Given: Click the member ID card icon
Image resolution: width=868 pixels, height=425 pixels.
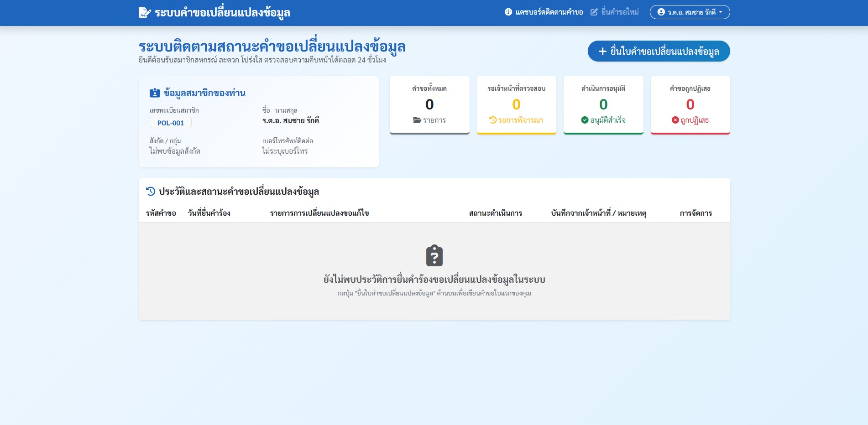Looking at the screenshot, I should 155,93.
